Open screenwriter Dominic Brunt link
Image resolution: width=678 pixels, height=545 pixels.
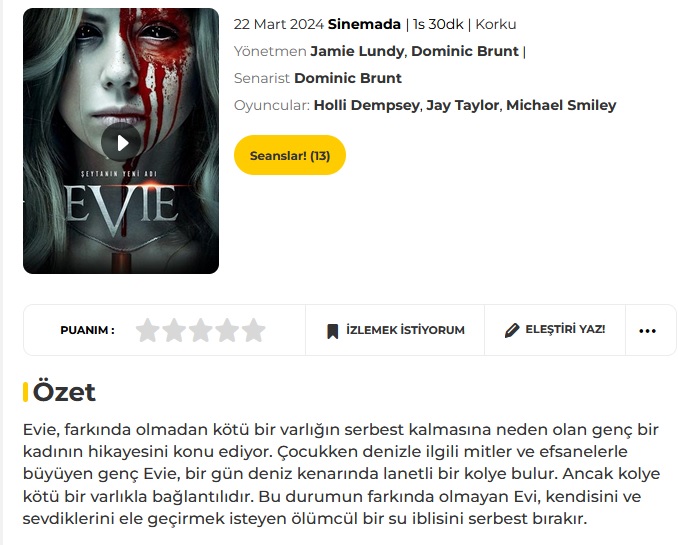click(348, 78)
